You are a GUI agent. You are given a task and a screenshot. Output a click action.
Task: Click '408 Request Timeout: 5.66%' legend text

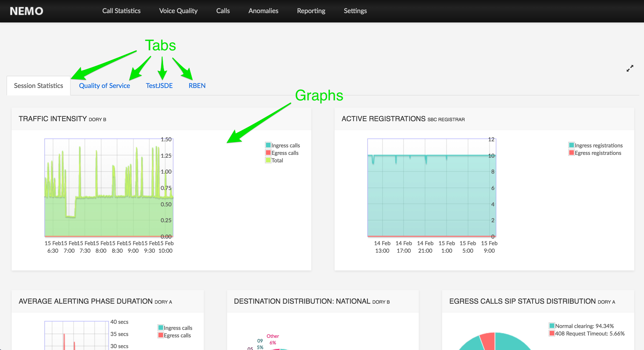(590, 333)
